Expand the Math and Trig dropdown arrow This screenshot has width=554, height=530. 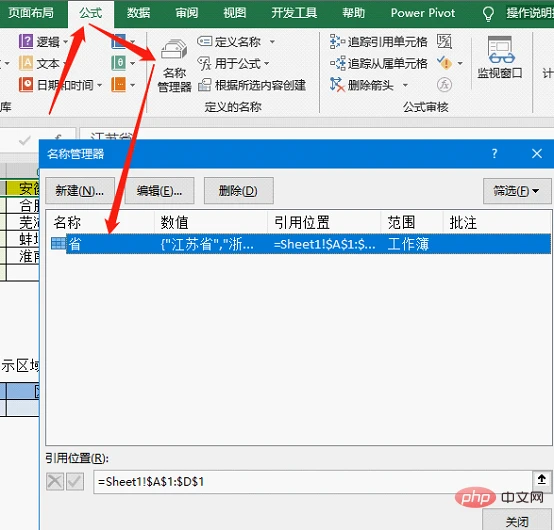132,64
